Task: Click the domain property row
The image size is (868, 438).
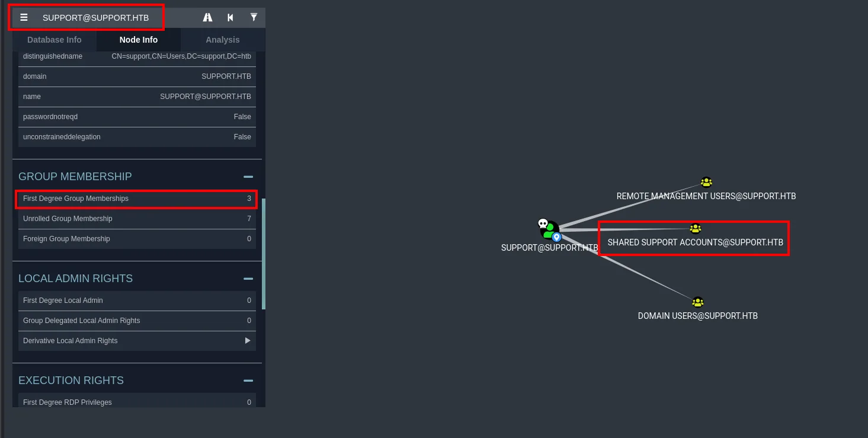Action: (137, 76)
